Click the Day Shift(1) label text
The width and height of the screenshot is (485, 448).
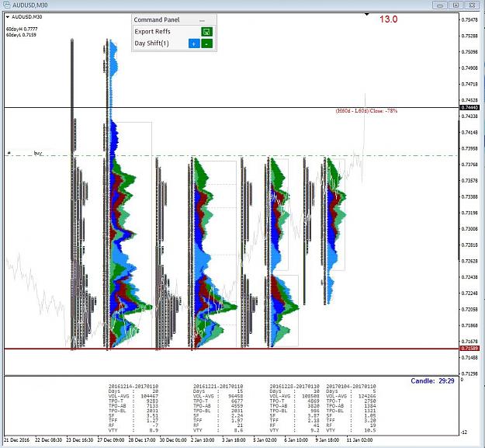(151, 43)
